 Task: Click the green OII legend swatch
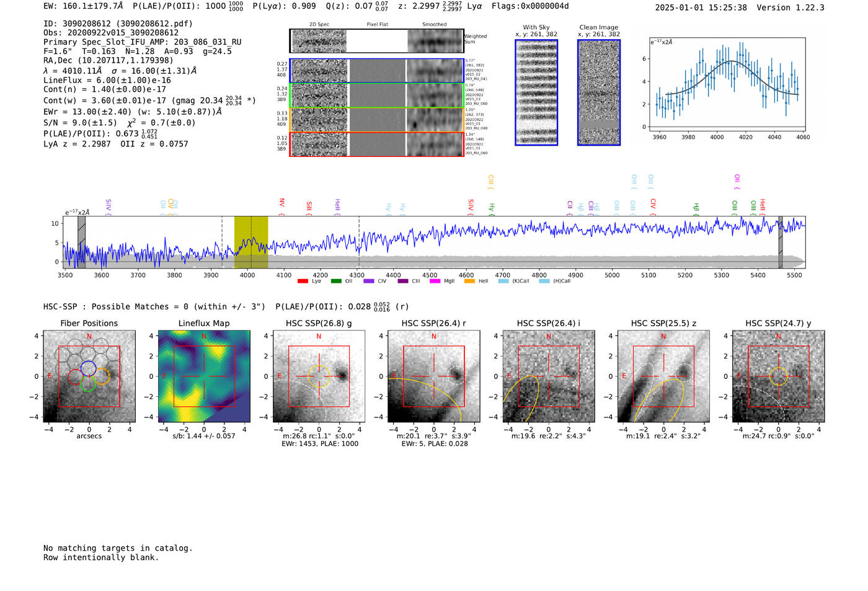336,281
